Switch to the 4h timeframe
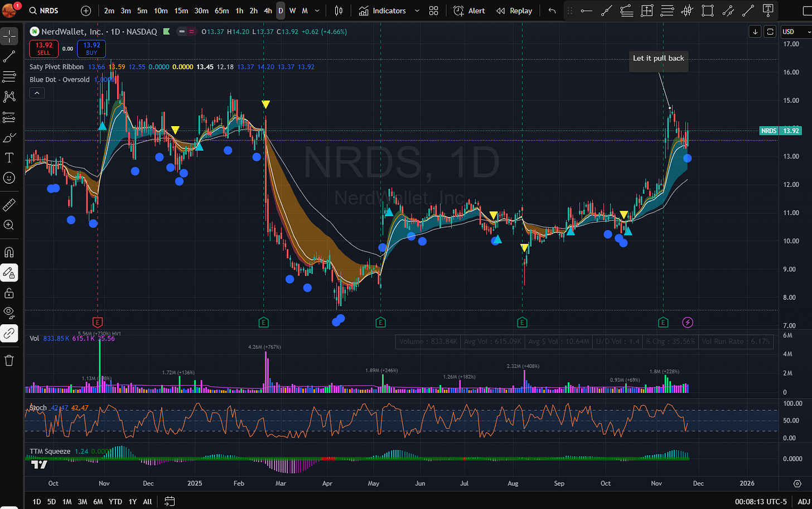This screenshot has width=812, height=509. click(268, 11)
